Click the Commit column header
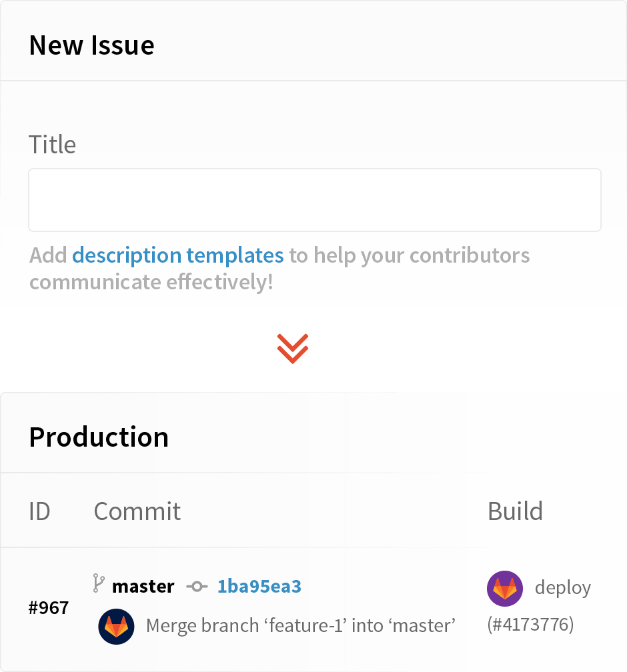Viewport: 627px width, 672px height. (137, 511)
